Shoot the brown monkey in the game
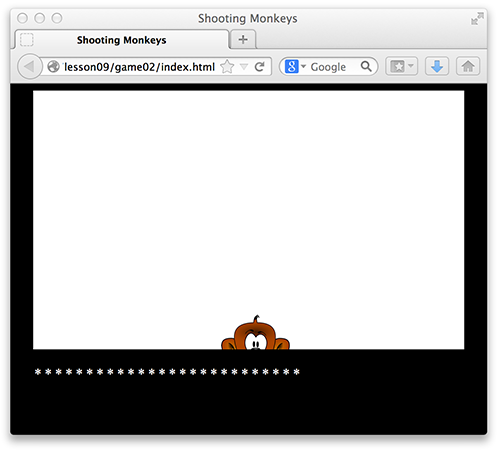Screen dimensions: 500x452 pyautogui.click(x=256, y=334)
